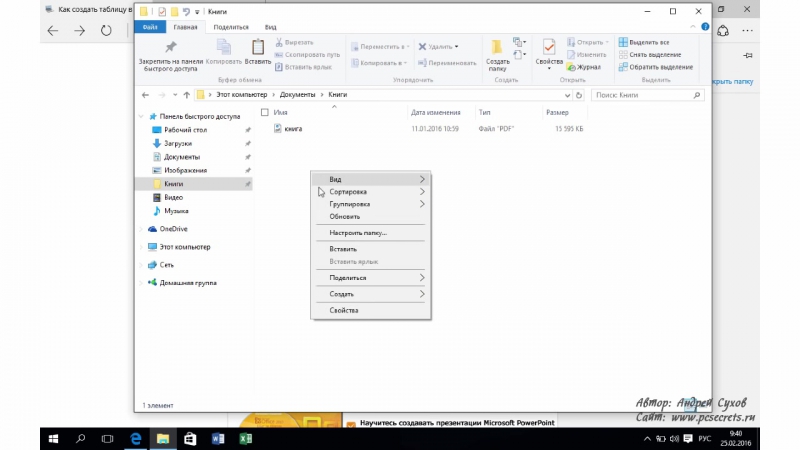Launch Edge from taskbar
Image resolution: width=800 pixels, height=450 pixels.
(x=135, y=439)
